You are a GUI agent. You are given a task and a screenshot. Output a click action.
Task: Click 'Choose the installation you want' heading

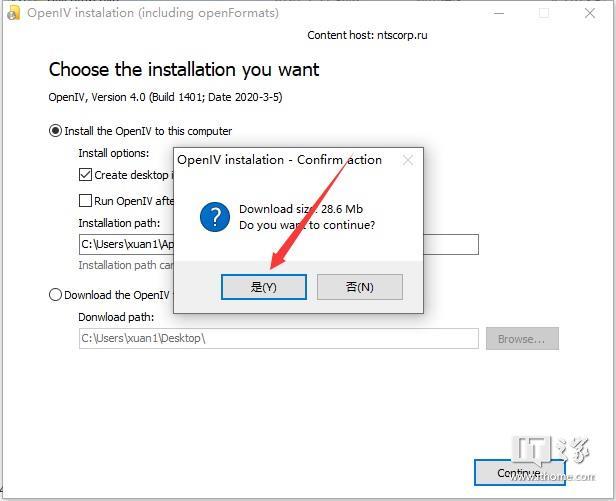click(x=184, y=70)
